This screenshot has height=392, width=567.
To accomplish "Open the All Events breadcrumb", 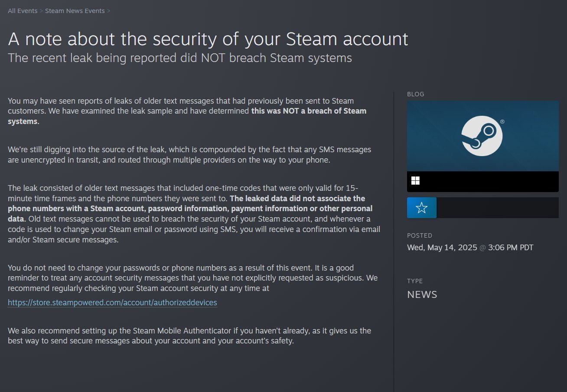I will [23, 11].
